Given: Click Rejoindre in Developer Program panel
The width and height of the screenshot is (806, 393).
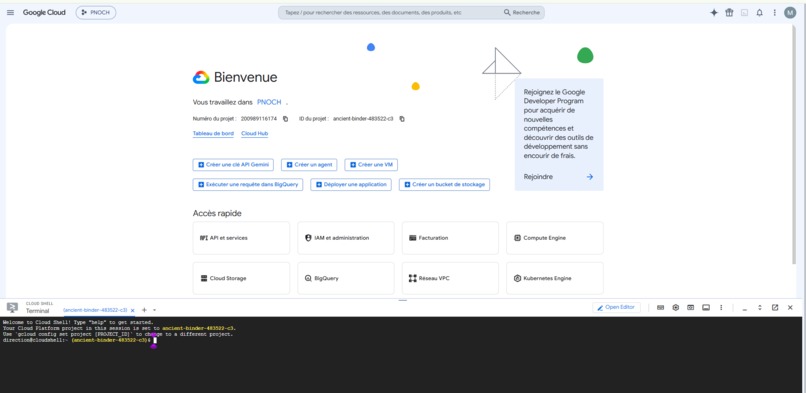Looking at the screenshot, I should tap(538, 177).
